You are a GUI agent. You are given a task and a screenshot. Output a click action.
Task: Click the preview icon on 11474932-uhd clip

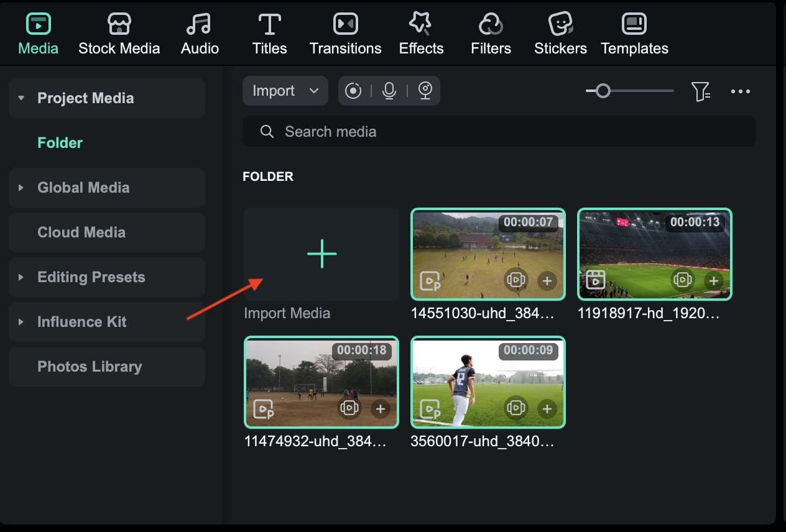pos(349,408)
